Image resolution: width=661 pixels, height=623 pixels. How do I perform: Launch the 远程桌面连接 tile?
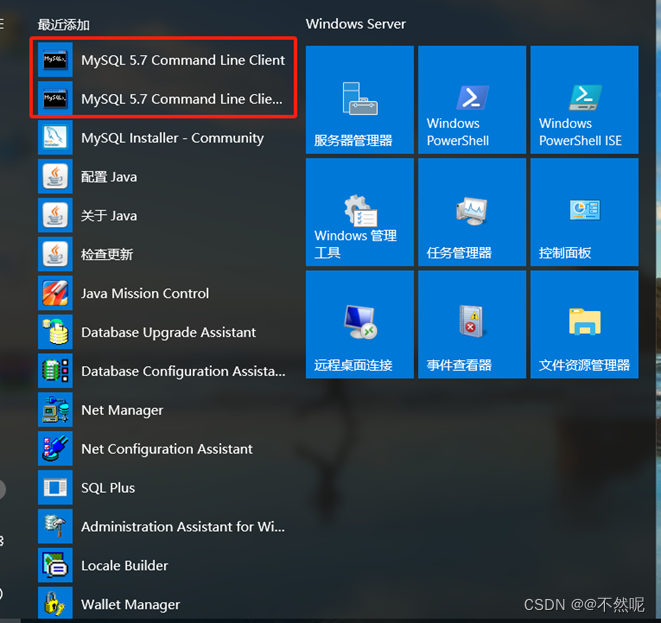coord(360,325)
